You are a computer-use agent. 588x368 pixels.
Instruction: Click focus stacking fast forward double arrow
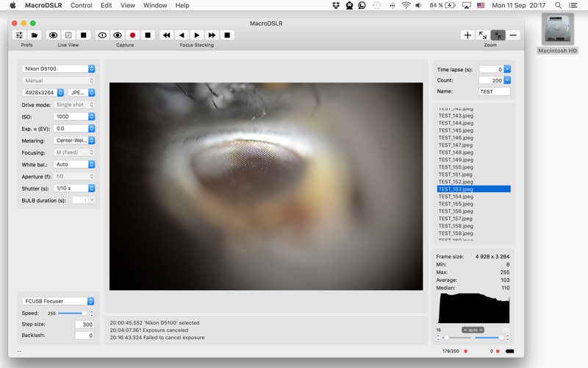212,35
